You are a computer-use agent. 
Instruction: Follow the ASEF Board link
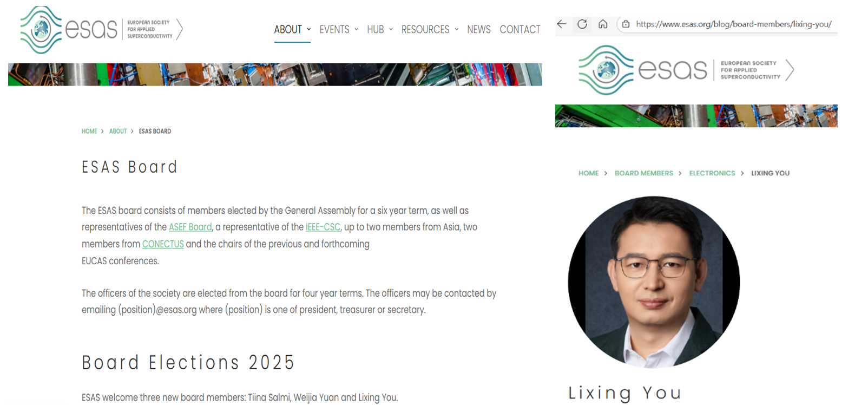[190, 227]
